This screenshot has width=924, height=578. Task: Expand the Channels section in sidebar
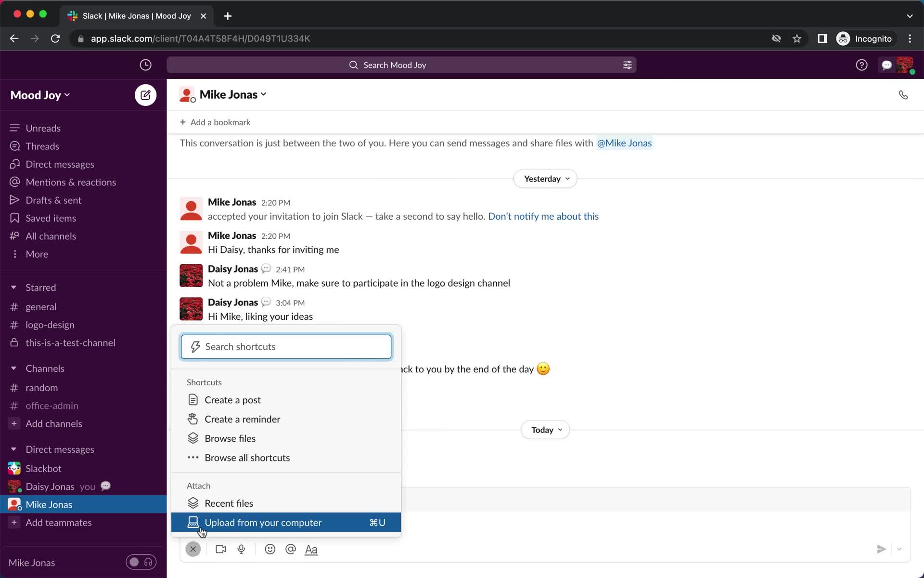[x=13, y=368]
